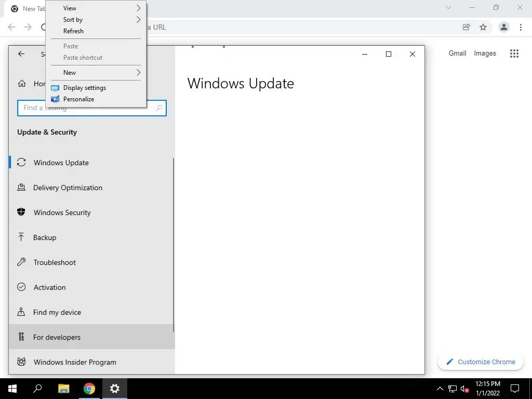Open the notification center
The height and width of the screenshot is (399, 532).
(515, 389)
